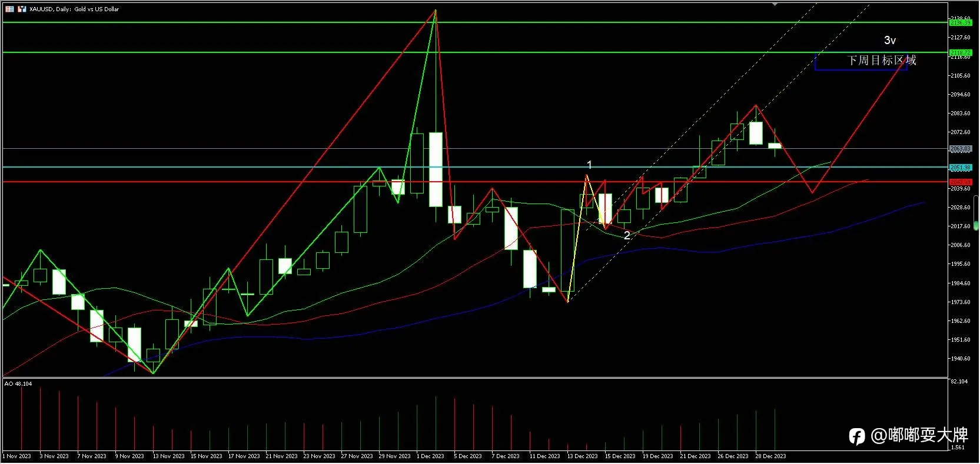Click the 3v wave label
Screen dimensions: 980x464
click(889, 40)
